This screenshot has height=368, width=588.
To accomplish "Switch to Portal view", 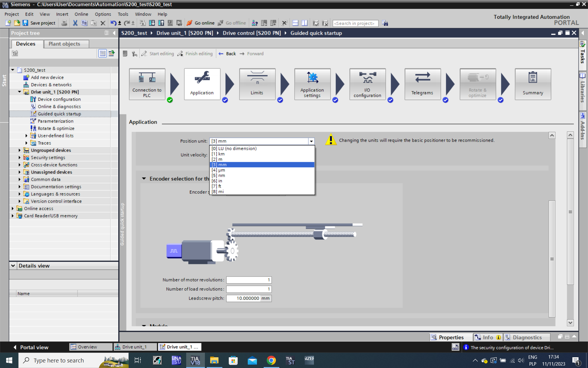I will pos(31,347).
